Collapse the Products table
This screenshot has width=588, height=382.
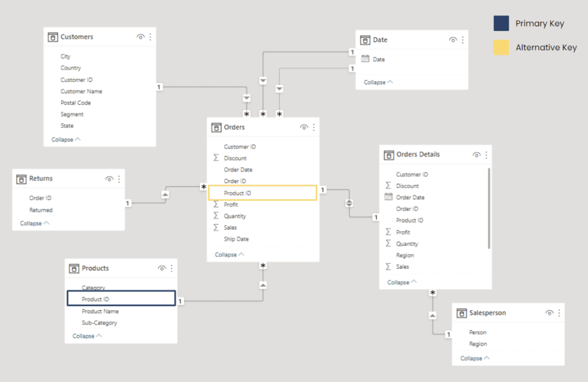pyautogui.click(x=87, y=336)
